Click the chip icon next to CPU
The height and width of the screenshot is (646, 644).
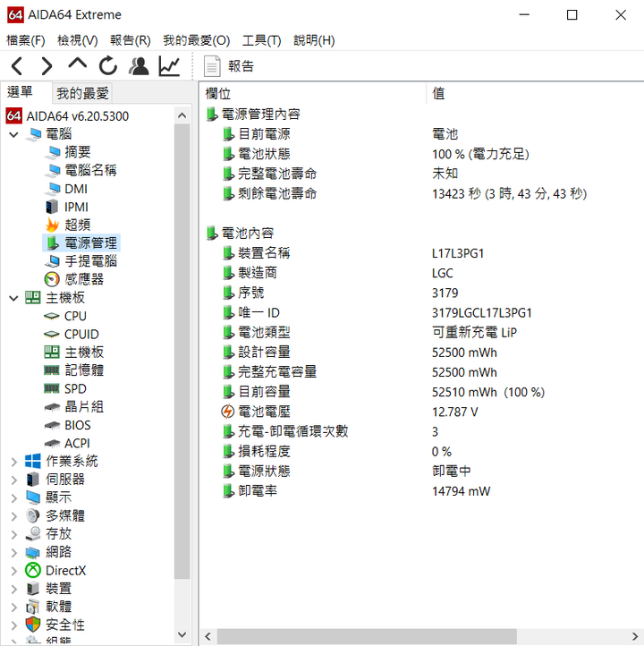tap(52, 316)
